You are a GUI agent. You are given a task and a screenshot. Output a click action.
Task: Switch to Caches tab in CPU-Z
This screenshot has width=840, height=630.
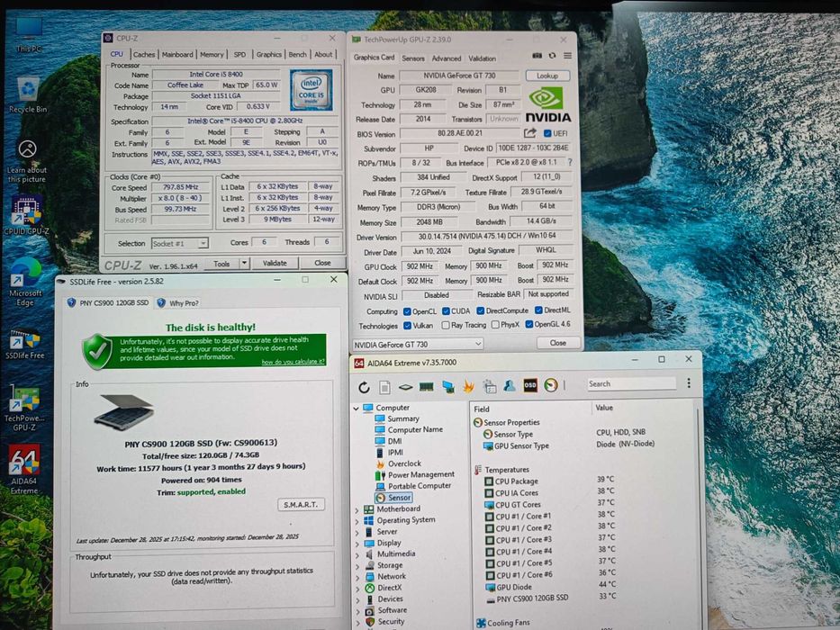point(143,55)
